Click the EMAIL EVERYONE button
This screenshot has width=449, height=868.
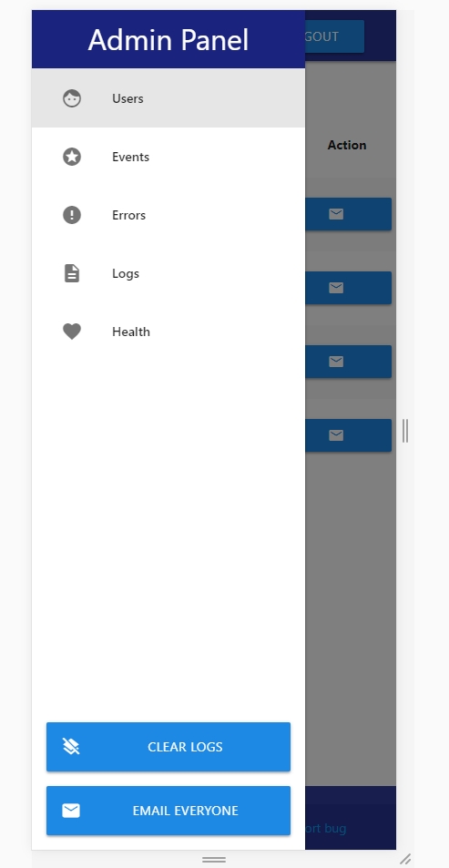(168, 811)
